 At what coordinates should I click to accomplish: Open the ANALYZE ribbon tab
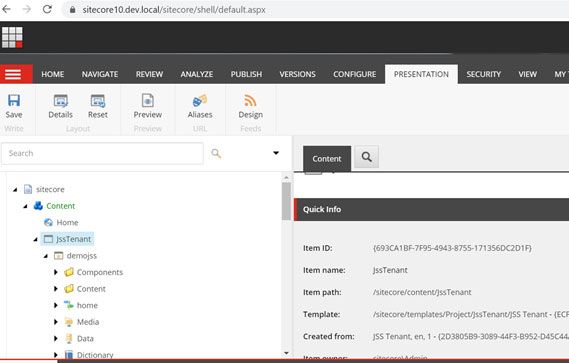pyautogui.click(x=197, y=74)
